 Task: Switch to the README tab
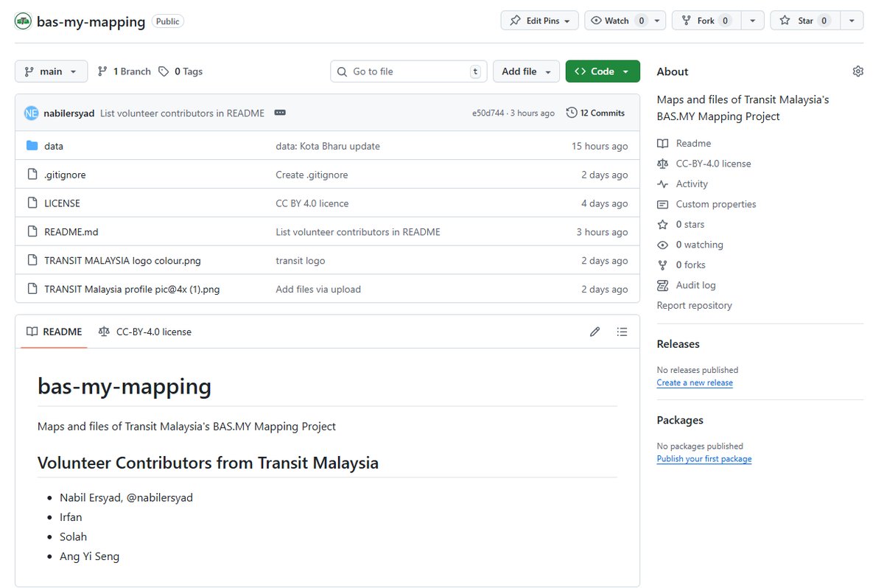(x=55, y=332)
